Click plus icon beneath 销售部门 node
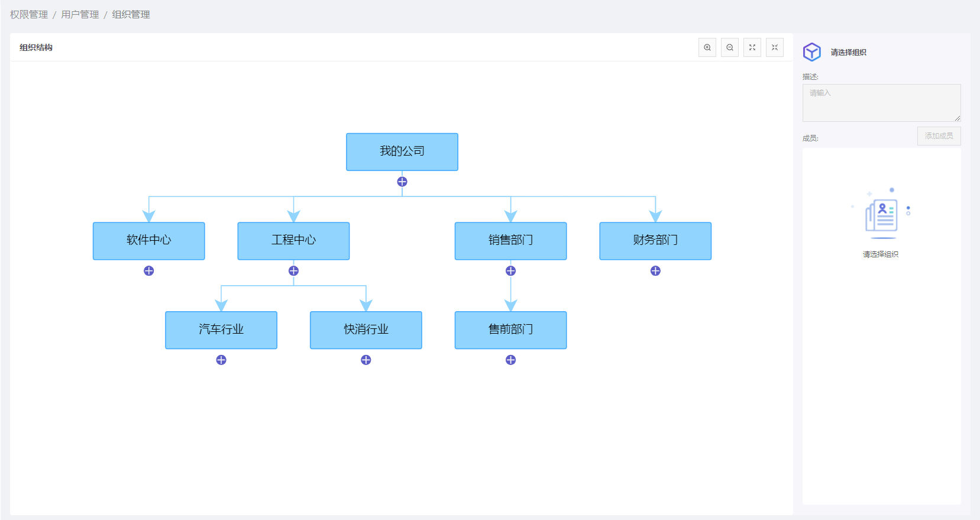Screen dimensions: 980x520 click(x=511, y=270)
